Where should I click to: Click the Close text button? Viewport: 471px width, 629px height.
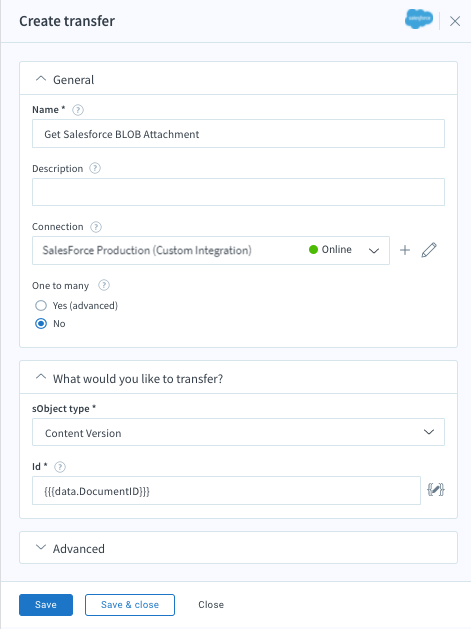click(x=211, y=605)
